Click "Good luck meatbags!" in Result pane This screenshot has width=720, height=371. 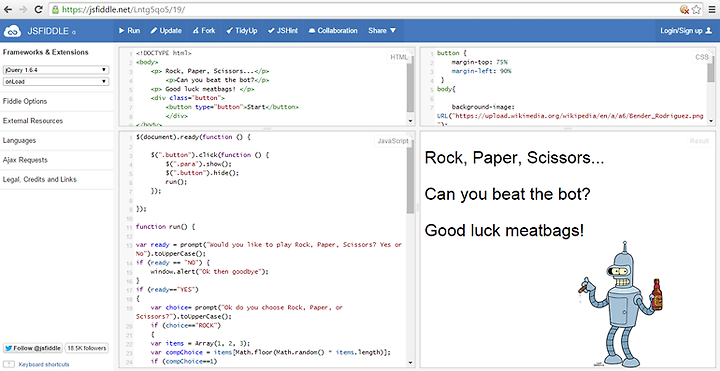point(505,230)
